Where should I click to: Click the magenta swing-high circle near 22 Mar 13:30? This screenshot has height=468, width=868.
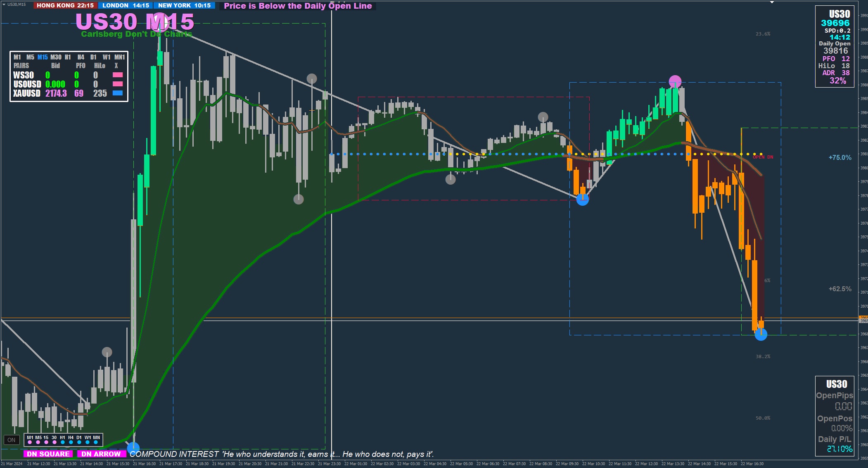[675, 81]
